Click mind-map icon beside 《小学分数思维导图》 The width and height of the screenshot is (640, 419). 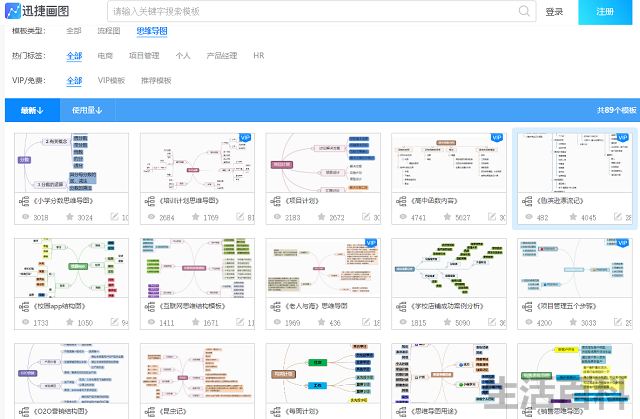coord(24,201)
